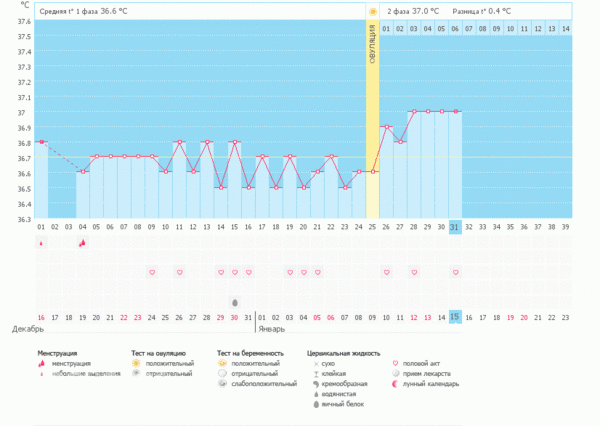Click the sun icon above the ovulation column
The image size is (600, 426).
coord(372,11)
